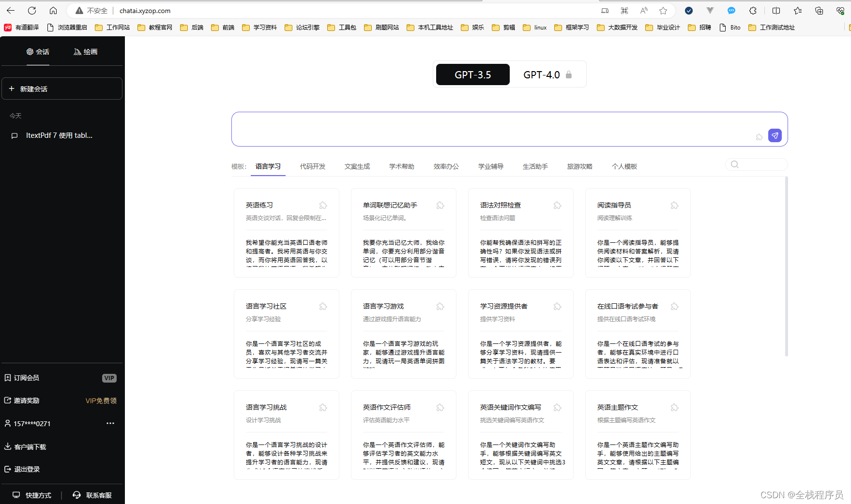Image resolution: width=851 pixels, height=504 pixels.
Task: Click the browser back arrow
Action: point(11,11)
